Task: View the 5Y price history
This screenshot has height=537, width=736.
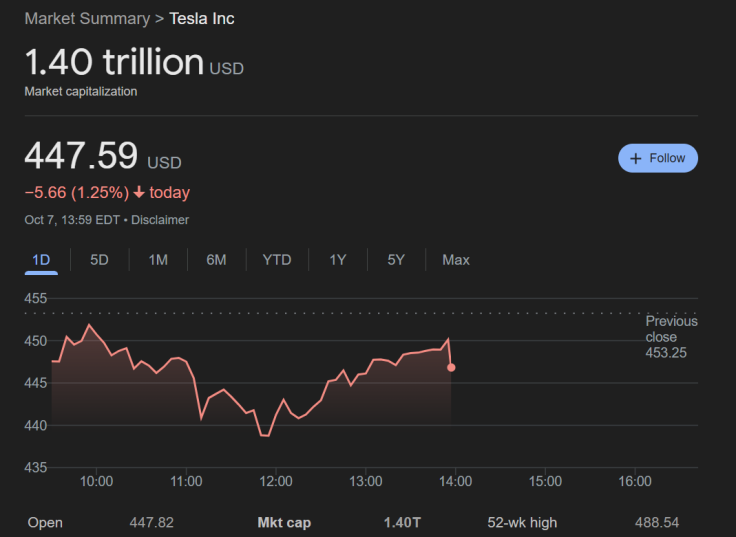Action: pos(396,260)
